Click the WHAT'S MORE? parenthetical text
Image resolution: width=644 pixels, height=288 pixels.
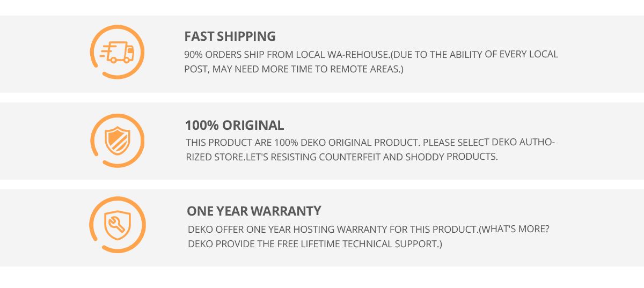point(514,230)
